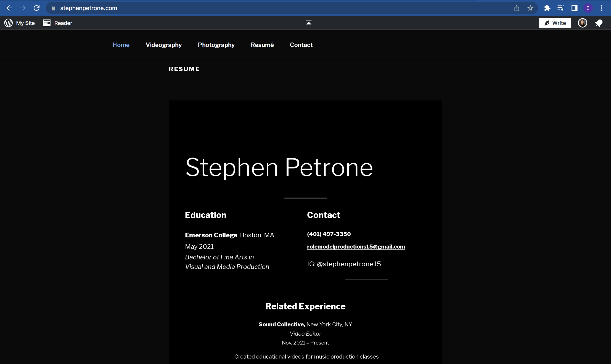Click the stephenpetrone.com address bar

pos(89,8)
